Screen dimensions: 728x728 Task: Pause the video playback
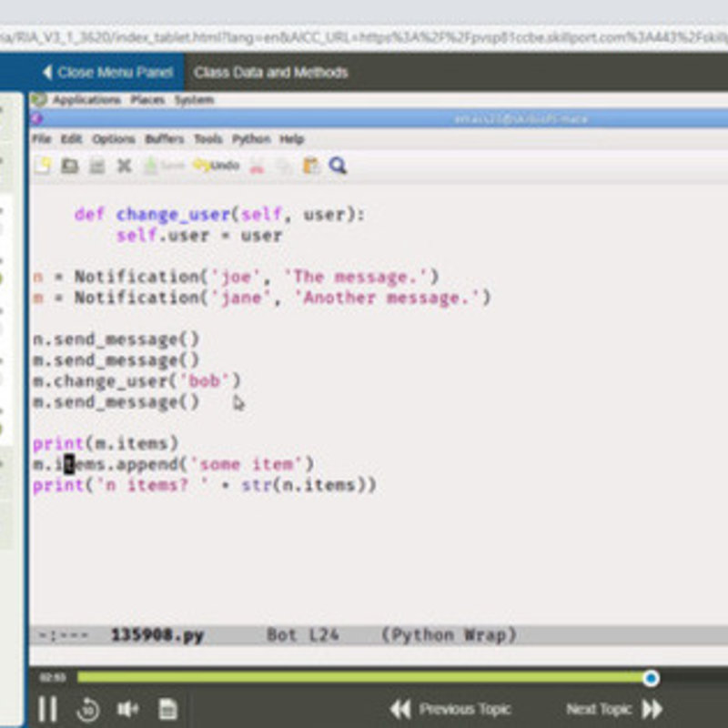47,709
